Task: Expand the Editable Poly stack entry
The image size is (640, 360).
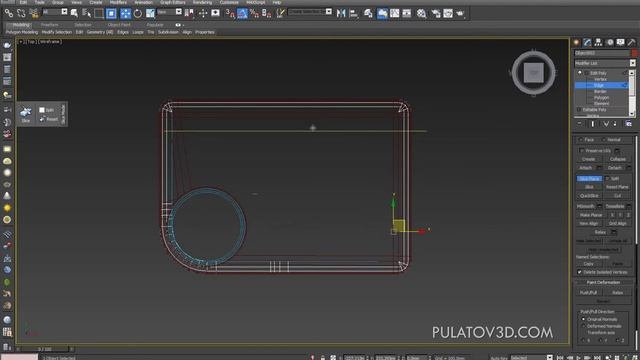Action: click(579, 110)
